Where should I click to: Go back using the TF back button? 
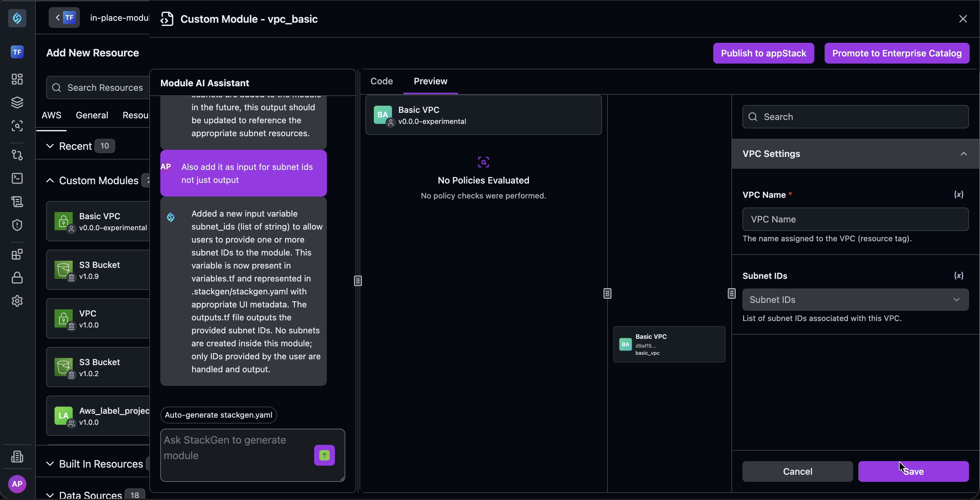click(x=64, y=18)
